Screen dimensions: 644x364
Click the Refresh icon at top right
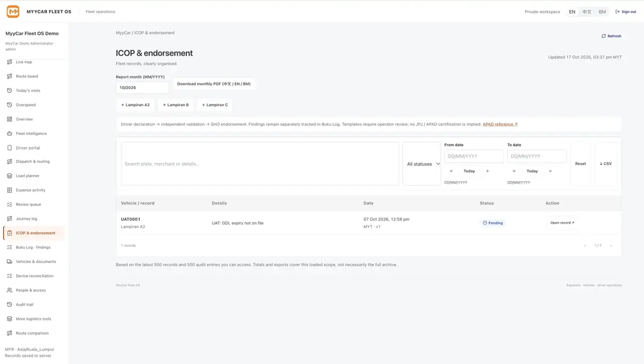click(604, 36)
